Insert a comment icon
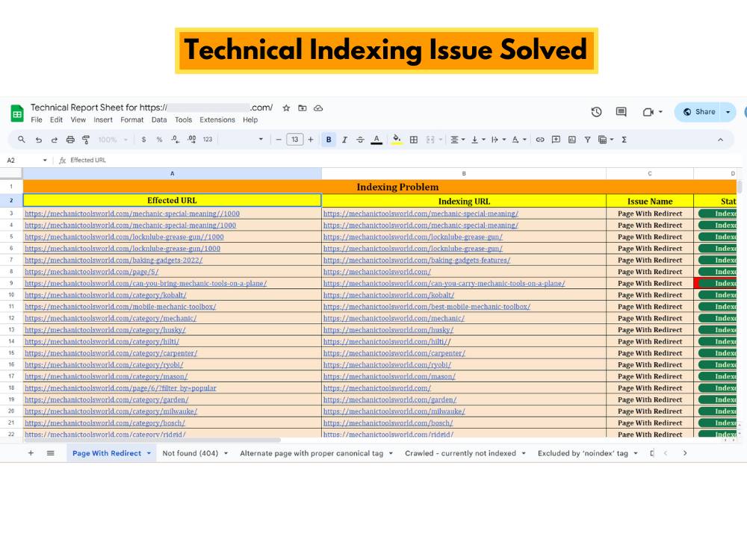 [x=556, y=140]
